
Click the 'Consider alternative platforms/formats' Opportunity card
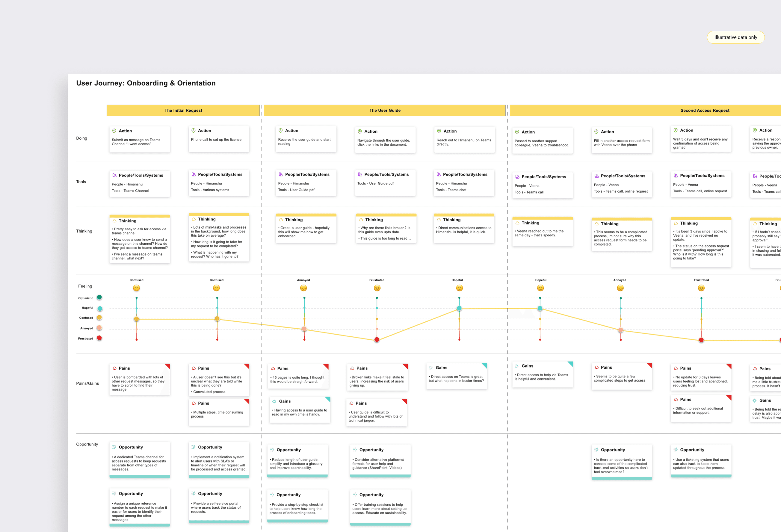click(380, 461)
